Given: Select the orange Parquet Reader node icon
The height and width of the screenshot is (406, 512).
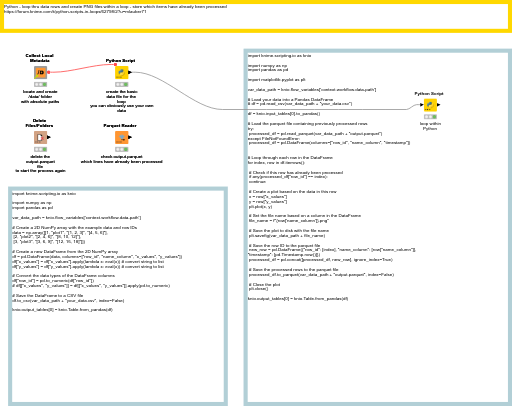Looking at the screenshot, I should pos(121,137).
